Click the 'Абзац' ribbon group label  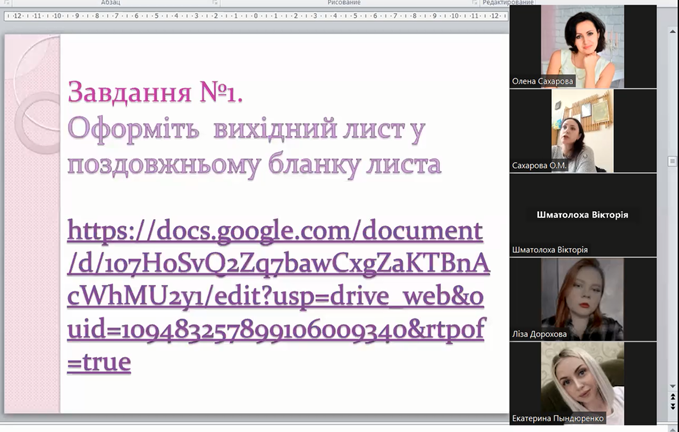coord(110,3)
